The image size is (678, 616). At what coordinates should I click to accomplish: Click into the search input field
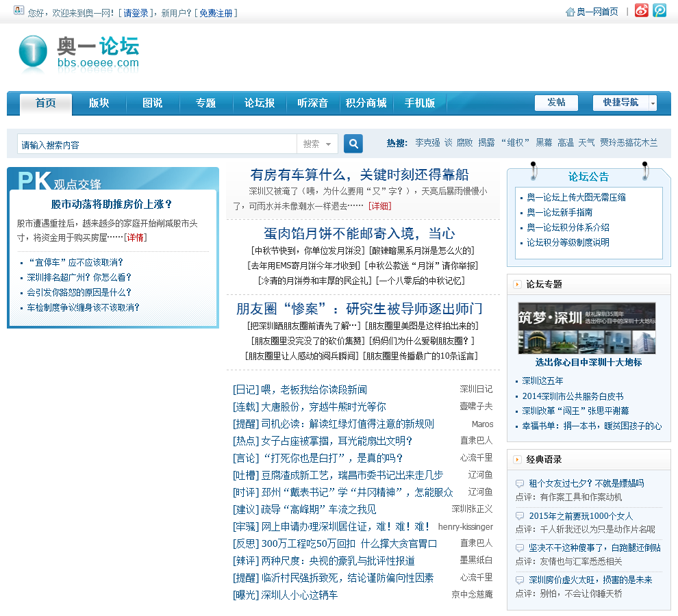pos(157,144)
